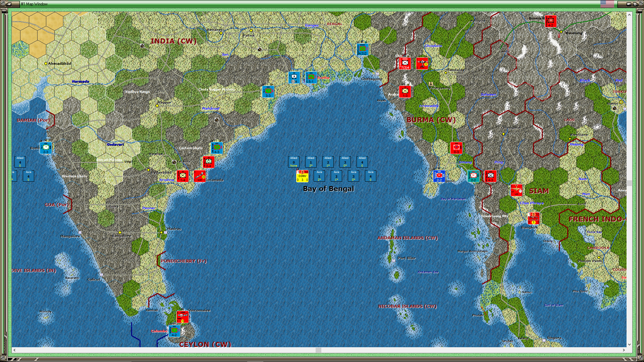Select the red aircraft unit near Cocanada
644x362 pixels.
tap(200, 176)
